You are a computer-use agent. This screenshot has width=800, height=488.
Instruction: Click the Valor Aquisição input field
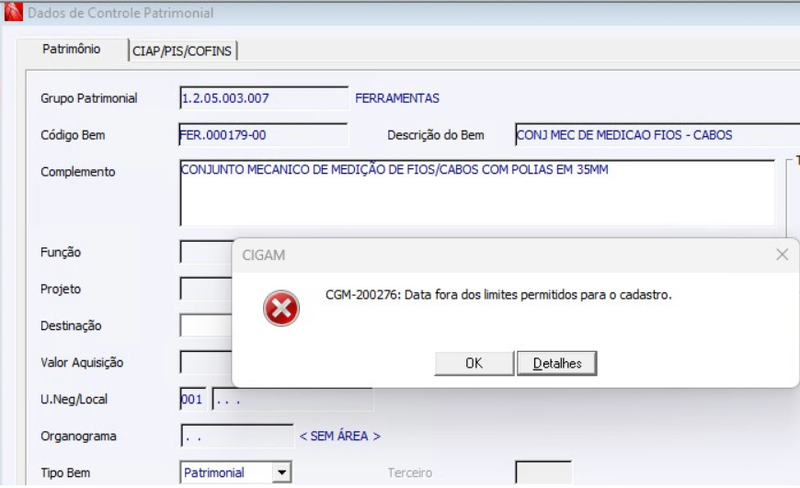(x=206, y=362)
